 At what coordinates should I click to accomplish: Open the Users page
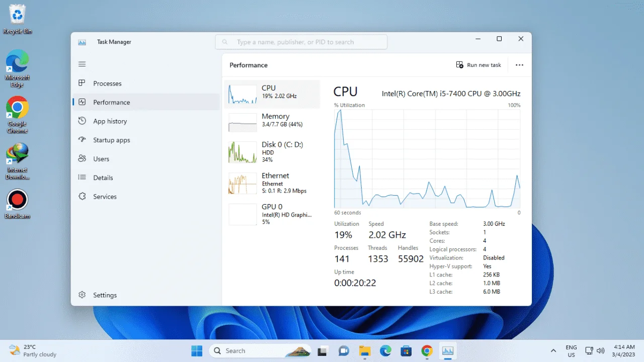pyautogui.click(x=146, y=159)
